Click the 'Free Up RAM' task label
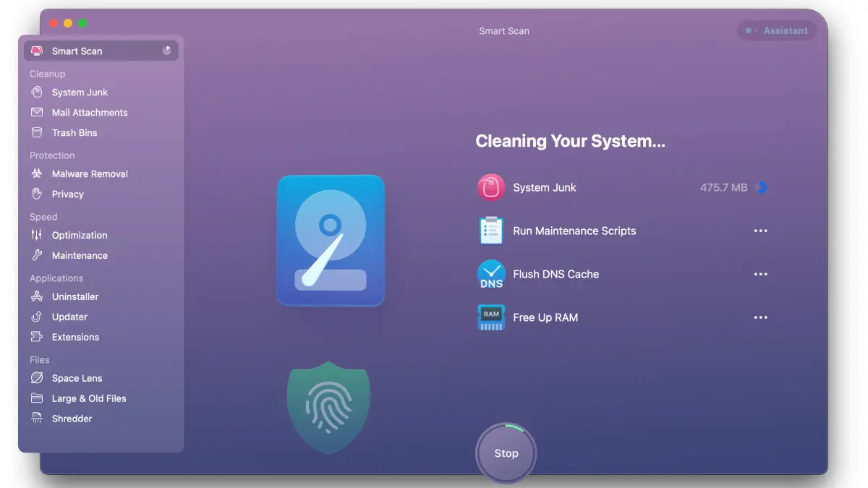 tap(545, 317)
